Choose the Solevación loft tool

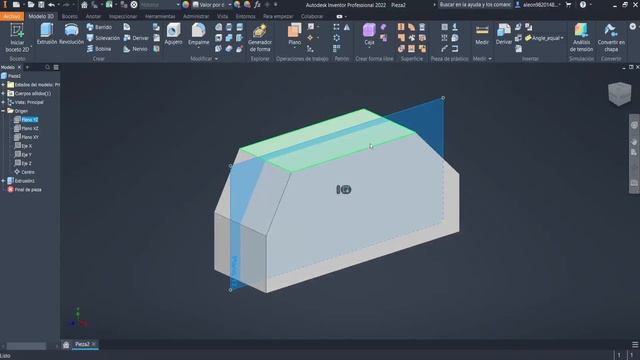coord(103,38)
